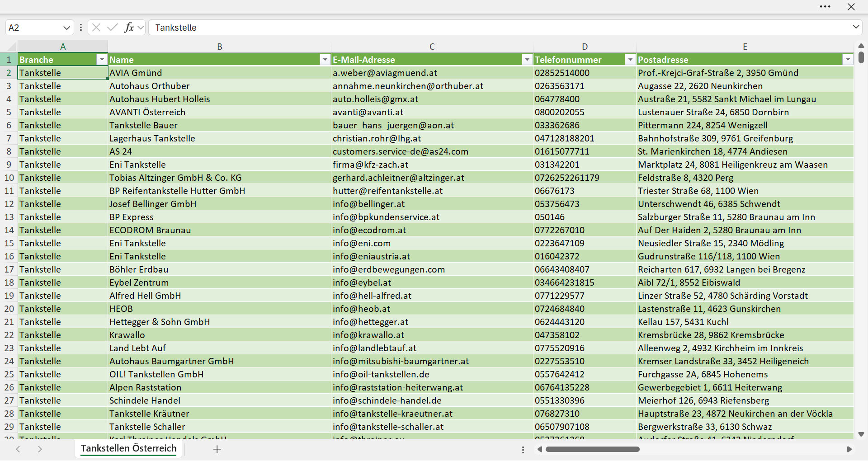This screenshot has height=461, width=868.
Task: Open the Telefonnummer filter dropdown
Action: (x=630, y=60)
